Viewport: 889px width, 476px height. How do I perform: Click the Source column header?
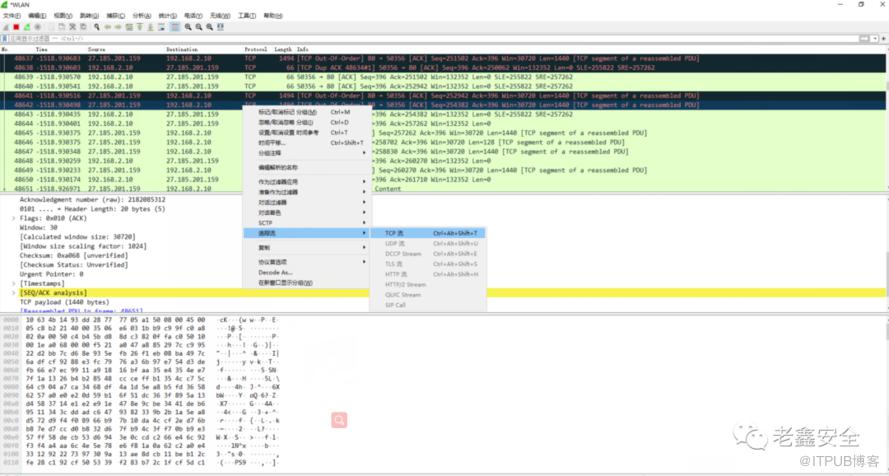97,48
